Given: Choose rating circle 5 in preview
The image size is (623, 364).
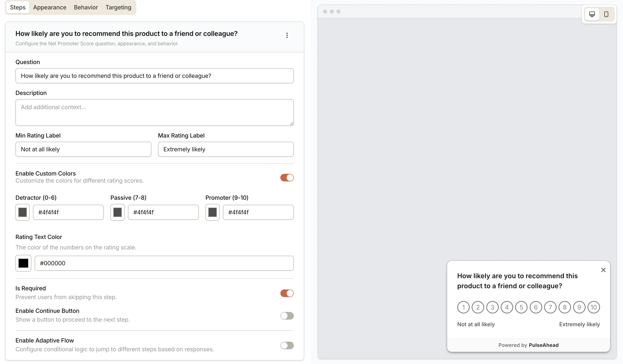Looking at the screenshot, I should pos(521,307).
